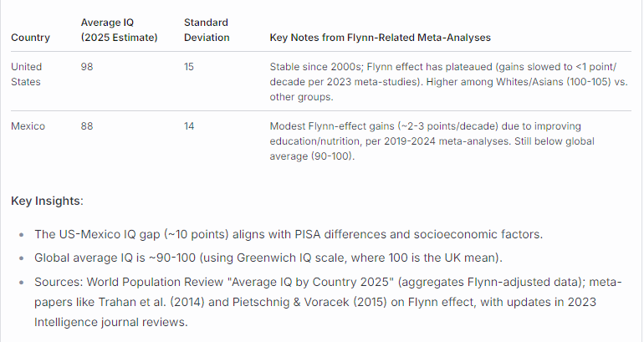
Task: Click the Sources bullet about World Population Review
Action: point(328,302)
